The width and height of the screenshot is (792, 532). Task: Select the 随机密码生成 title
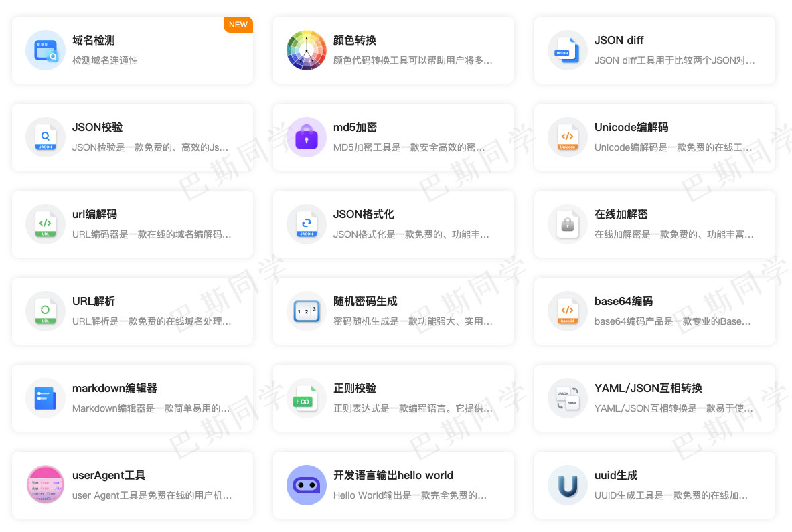(x=365, y=301)
